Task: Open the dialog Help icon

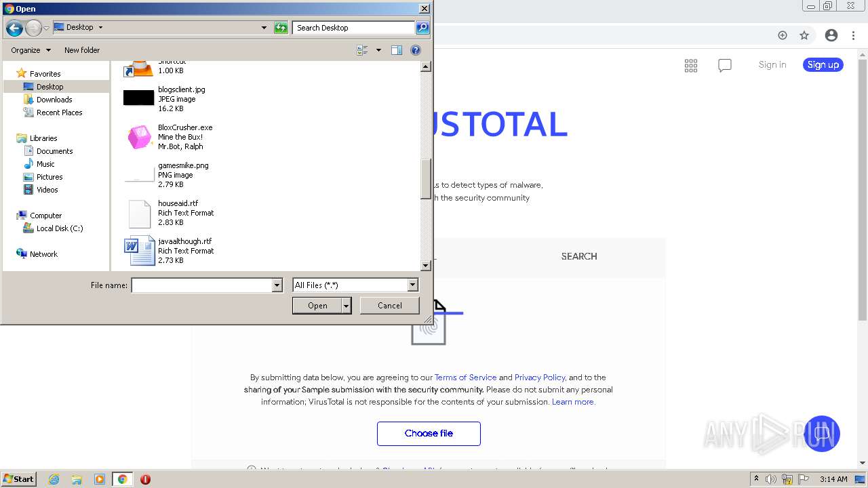Action: 416,50
